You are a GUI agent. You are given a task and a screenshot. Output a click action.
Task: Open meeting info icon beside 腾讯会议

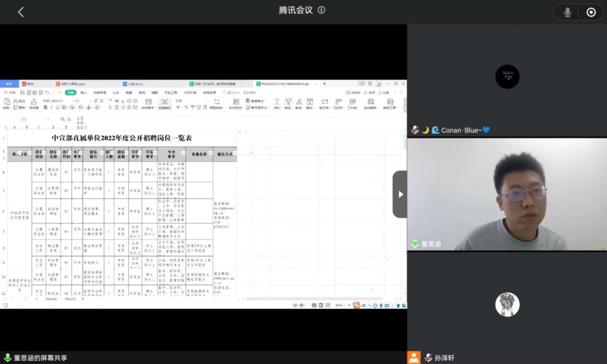321,10
